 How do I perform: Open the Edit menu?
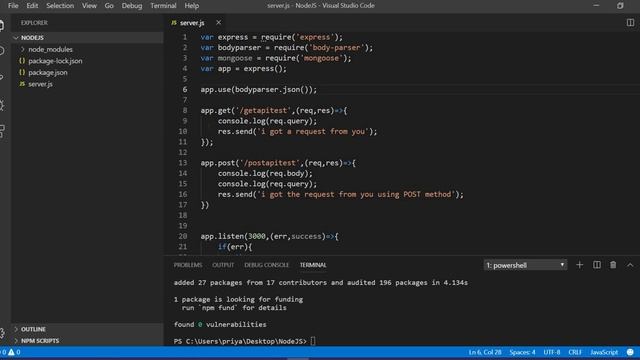coord(32,6)
